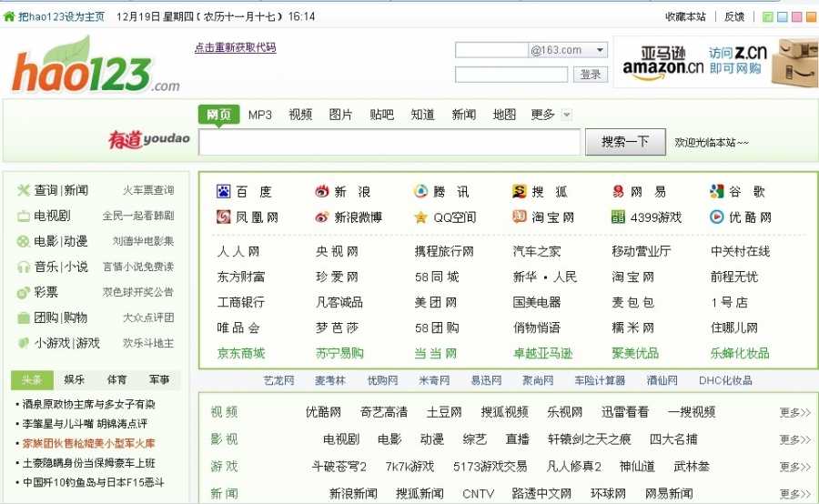Click the game icon beside 小游戏
Image resolution: width=819 pixels, height=504 pixels.
tap(23, 343)
